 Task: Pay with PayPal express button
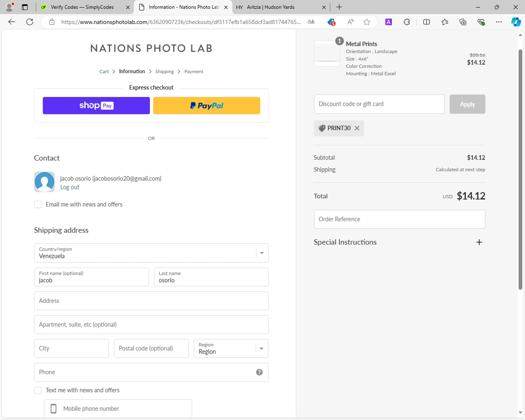pyautogui.click(x=206, y=106)
